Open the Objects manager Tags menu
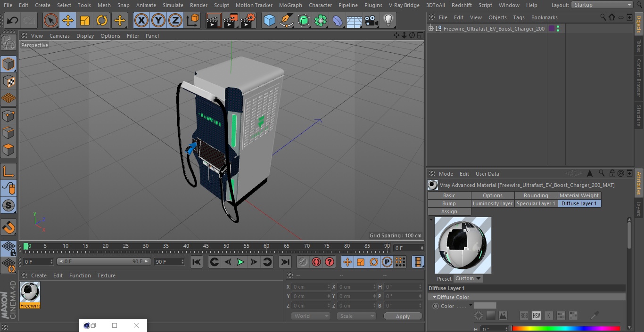This screenshot has width=644, height=332. 519,17
